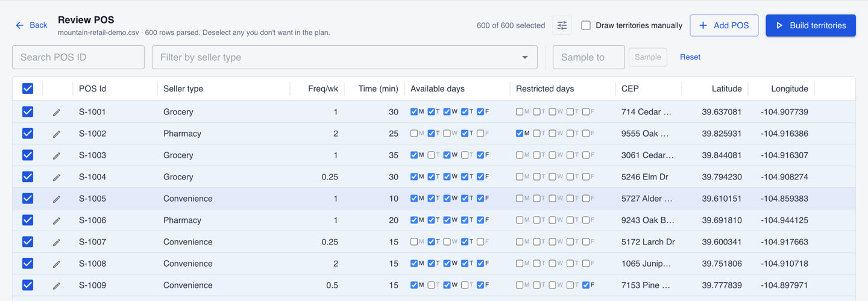
Task: Click the edit pencil for S-1001
Action: (57, 112)
